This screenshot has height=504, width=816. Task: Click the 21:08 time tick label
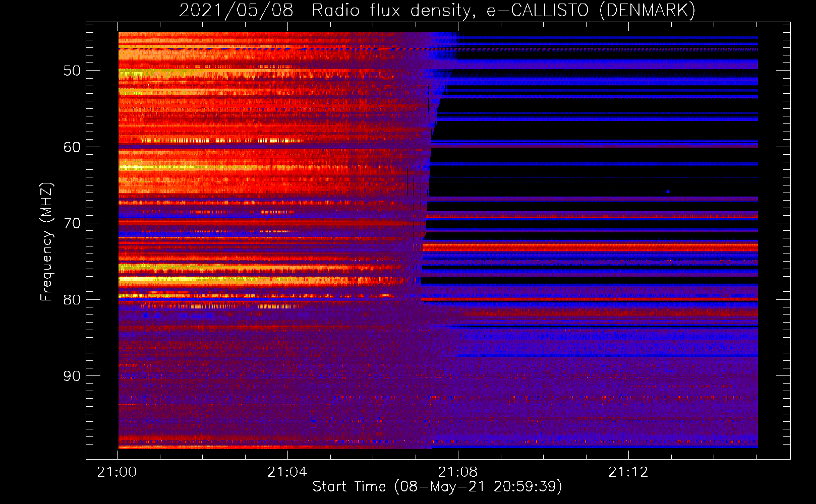(x=458, y=472)
